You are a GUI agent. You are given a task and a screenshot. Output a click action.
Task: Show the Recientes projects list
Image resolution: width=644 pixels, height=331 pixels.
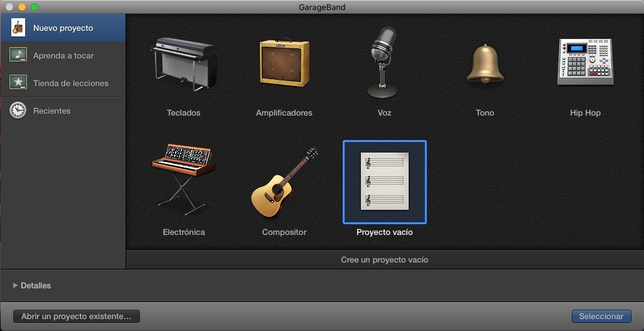pos(63,111)
